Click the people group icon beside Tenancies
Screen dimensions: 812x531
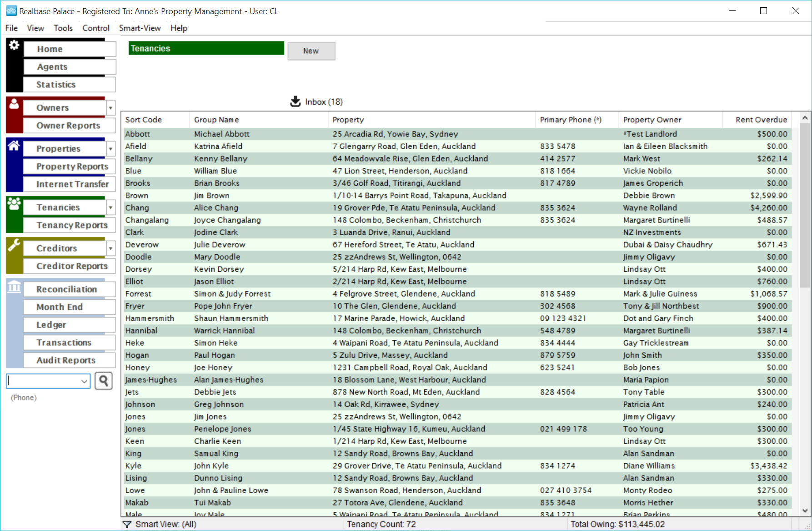tap(14, 203)
